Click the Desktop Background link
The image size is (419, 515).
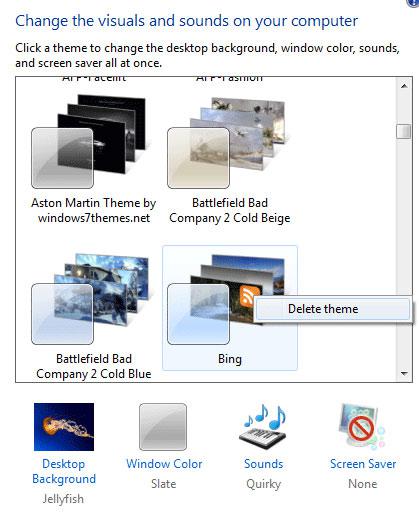[64, 471]
